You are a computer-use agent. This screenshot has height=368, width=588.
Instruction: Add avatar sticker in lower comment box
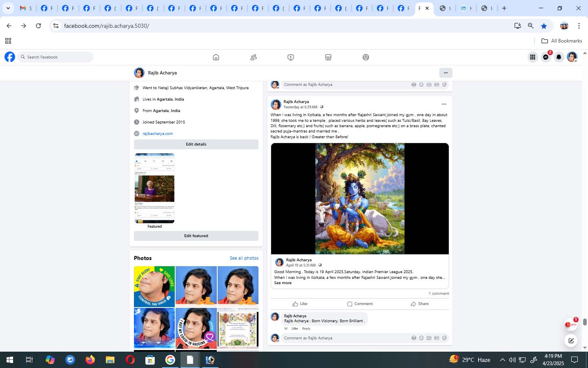[x=414, y=338]
